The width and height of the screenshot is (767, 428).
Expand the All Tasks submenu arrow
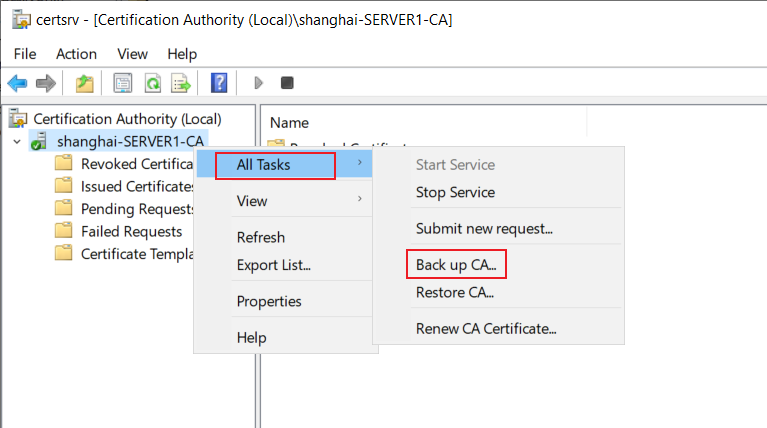pyautogui.click(x=360, y=162)
